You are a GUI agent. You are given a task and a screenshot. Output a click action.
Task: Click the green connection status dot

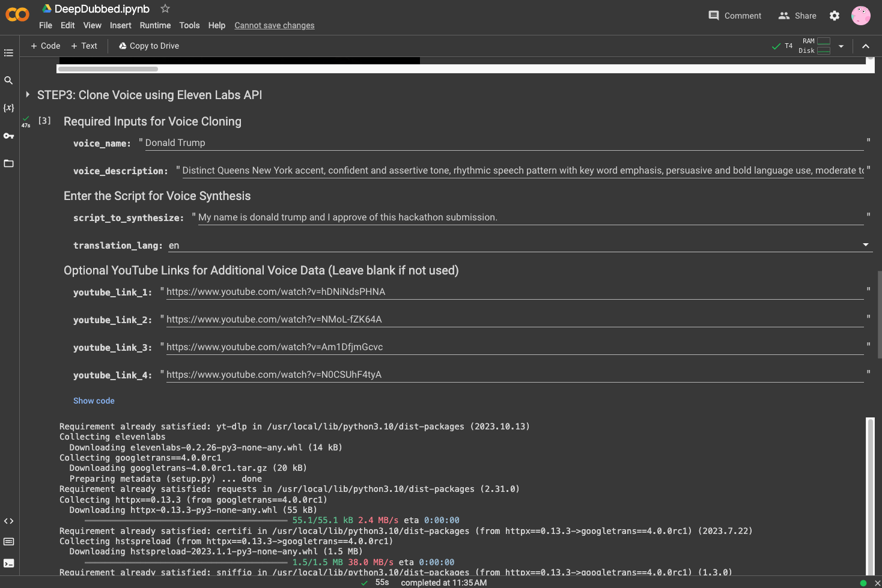(x=863, y=583)
